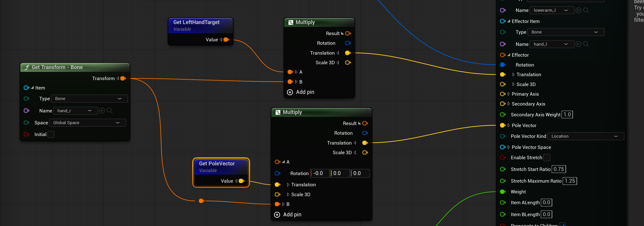The image size is (644, 226).
Task: Expand Scale 3D under A in lower Multiply
Action: tap(288, 194)
